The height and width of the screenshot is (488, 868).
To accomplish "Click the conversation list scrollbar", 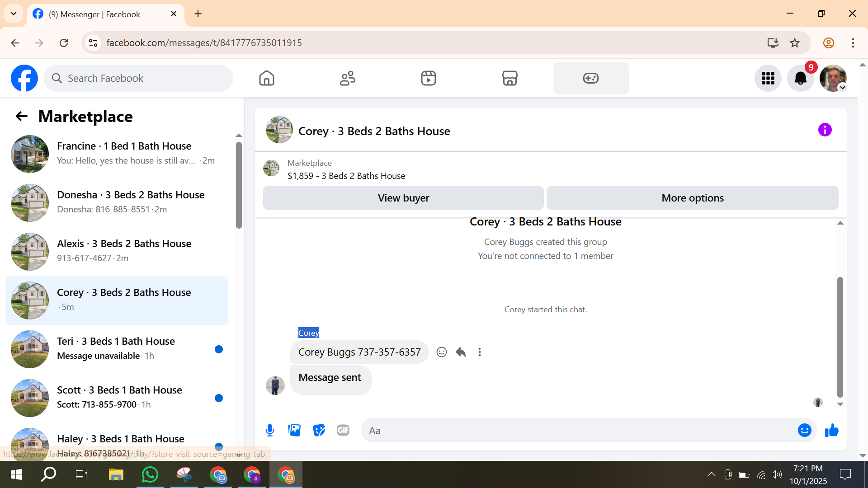I will 239,185.
